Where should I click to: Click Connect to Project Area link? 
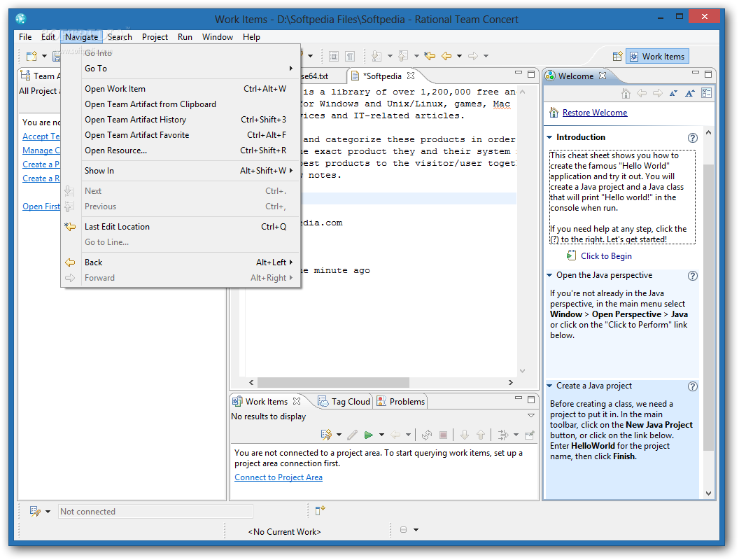[279, 477]
